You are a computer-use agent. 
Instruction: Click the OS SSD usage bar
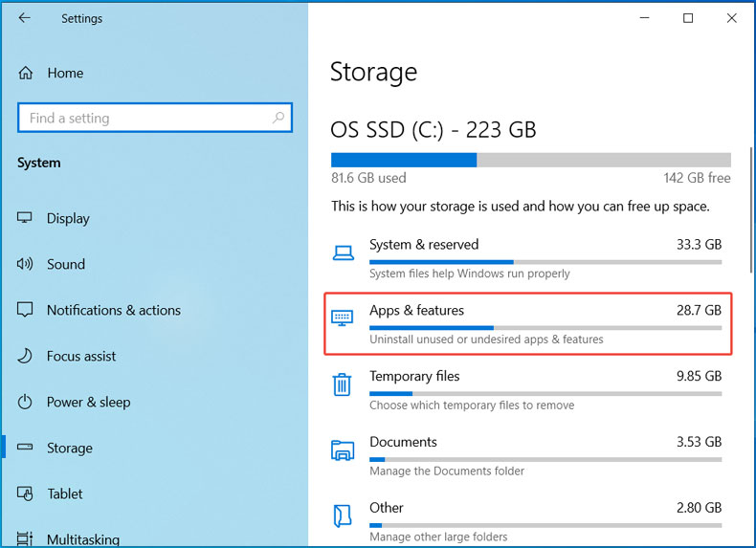531,160
